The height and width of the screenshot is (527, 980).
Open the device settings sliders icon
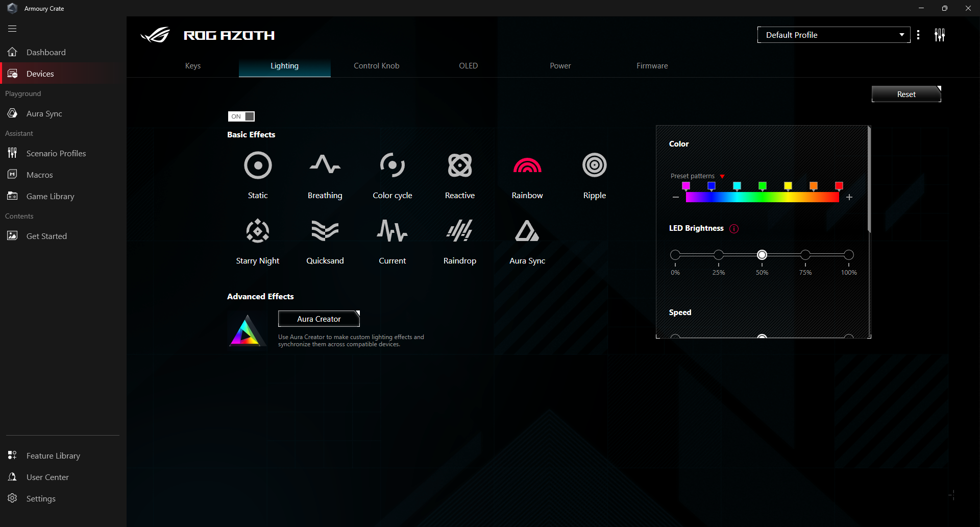coord(940,35)
